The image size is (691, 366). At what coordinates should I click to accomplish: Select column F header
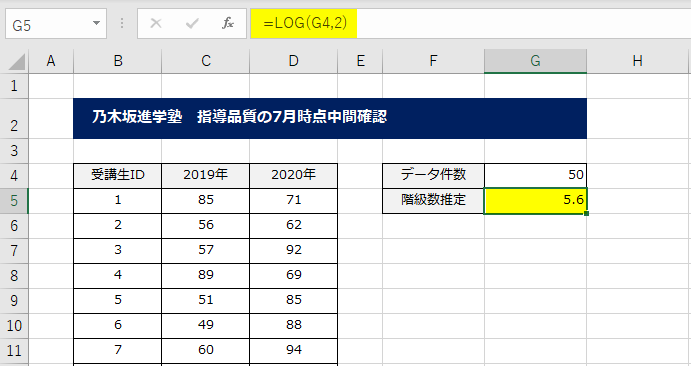point(434,61)
